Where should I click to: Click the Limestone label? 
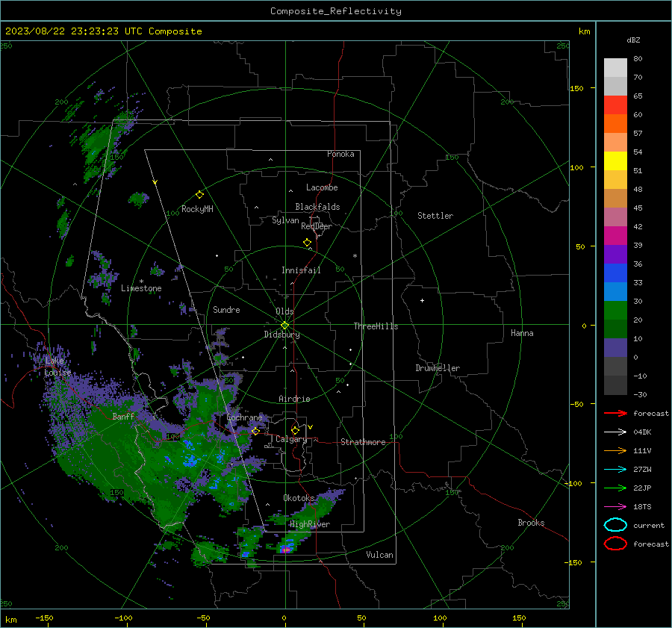tap(141, 288)
